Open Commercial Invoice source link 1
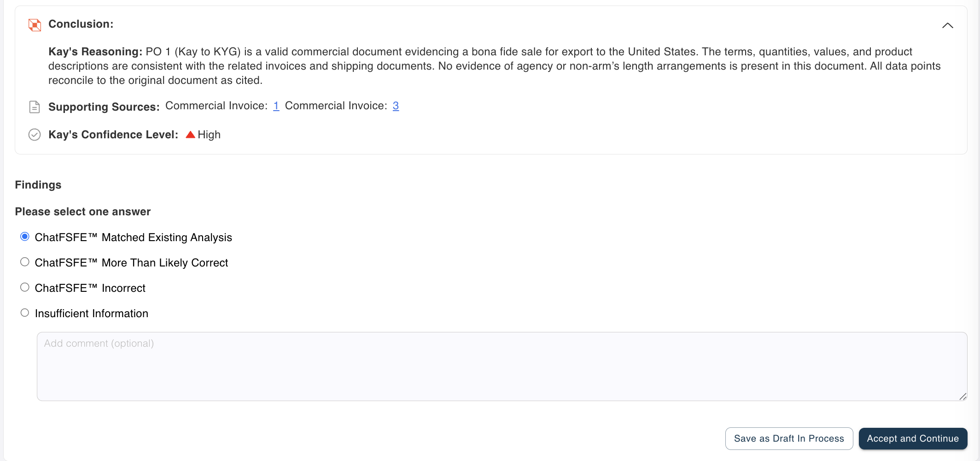This screenshot has width=980, height=461. click(x=276, y=106)
